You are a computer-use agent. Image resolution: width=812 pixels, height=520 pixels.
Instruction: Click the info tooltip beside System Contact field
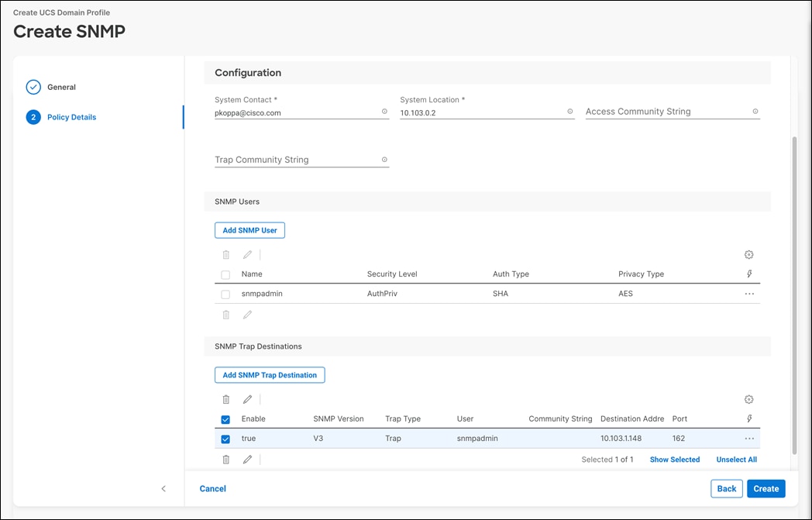384,112
